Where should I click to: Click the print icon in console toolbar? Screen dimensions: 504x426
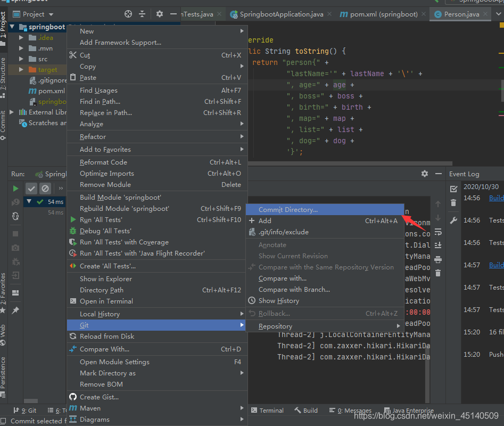click(x=438, y=259)
